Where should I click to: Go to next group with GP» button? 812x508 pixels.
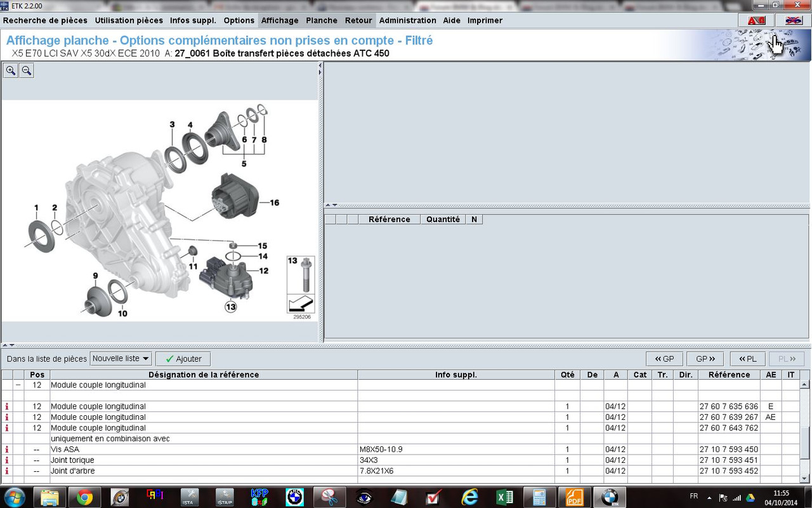click(x=705, y=359)
